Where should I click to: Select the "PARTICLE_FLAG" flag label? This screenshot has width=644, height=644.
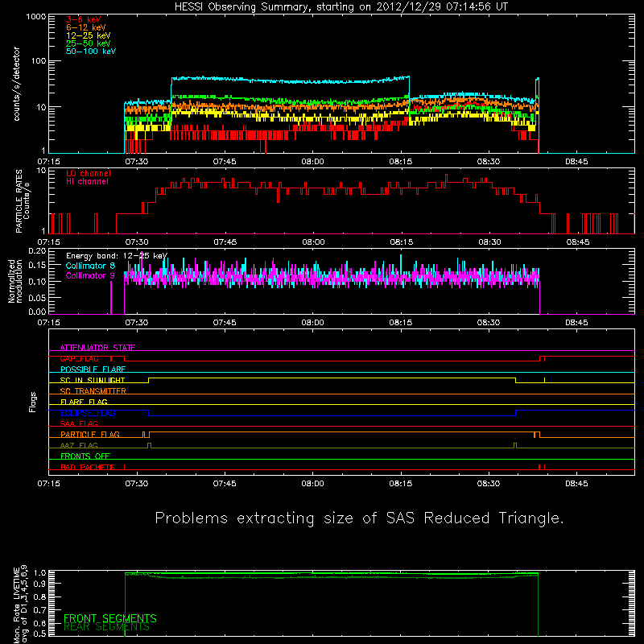click(x=90, y=434)
